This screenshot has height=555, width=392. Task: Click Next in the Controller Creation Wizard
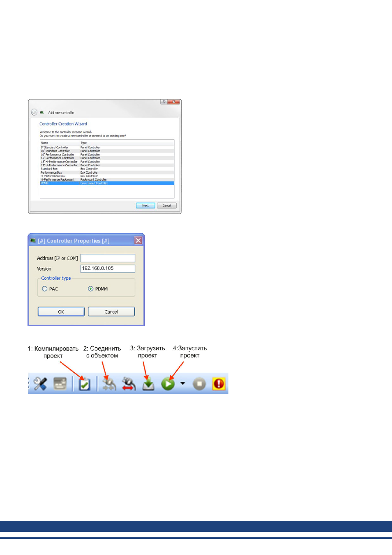pos(145,205)
